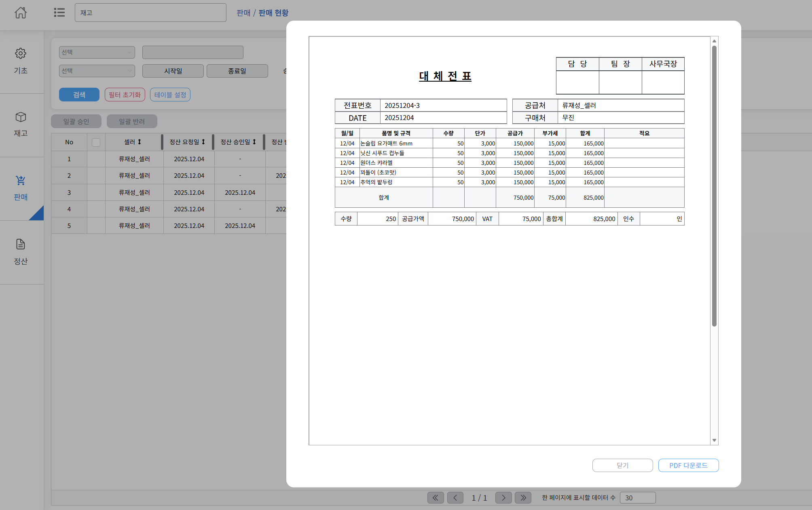Open the 시작일 date picker
812x510 pixels.
point(173,71)
